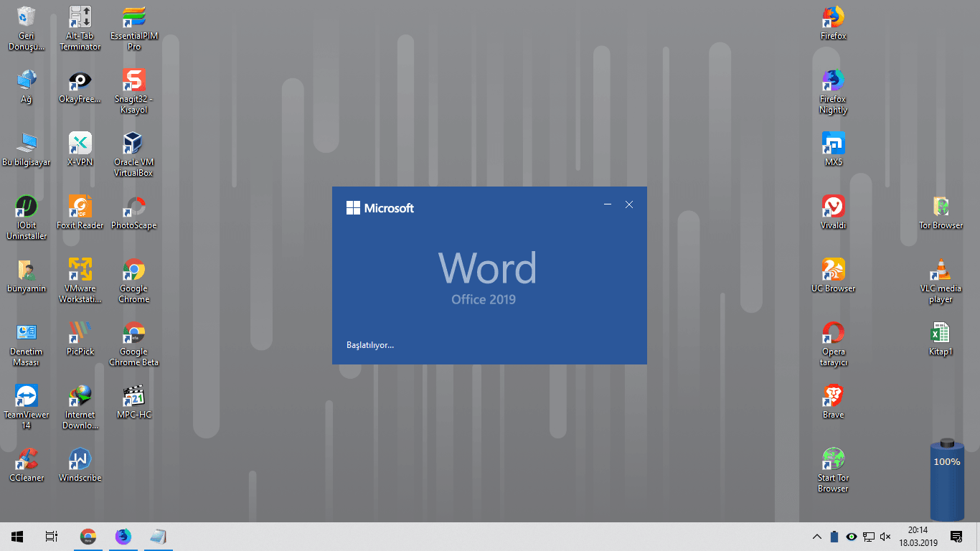Viewport: 980px width, 551px height.
Task: Open the clock showing 20:14
Action: (918, 537)
